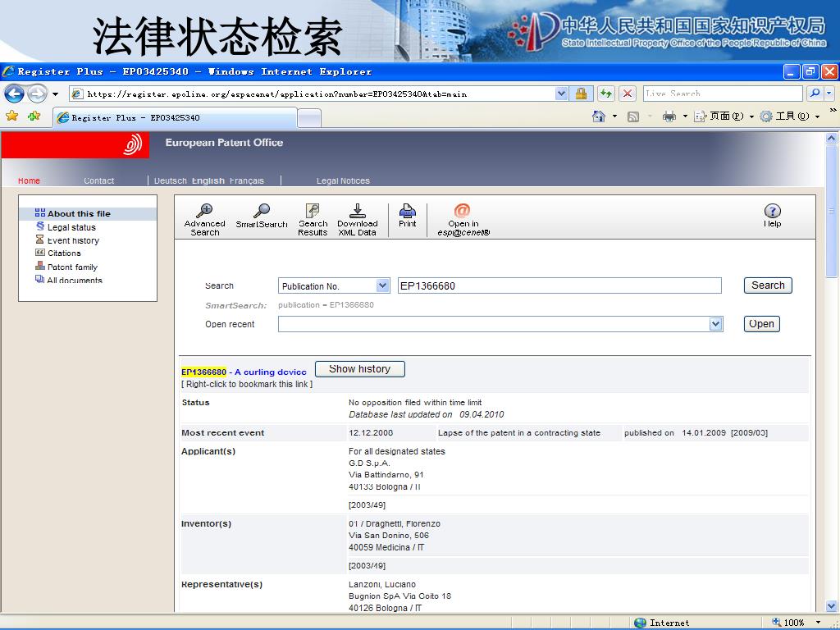Stop loading with the red X icon

click(628, 94)
